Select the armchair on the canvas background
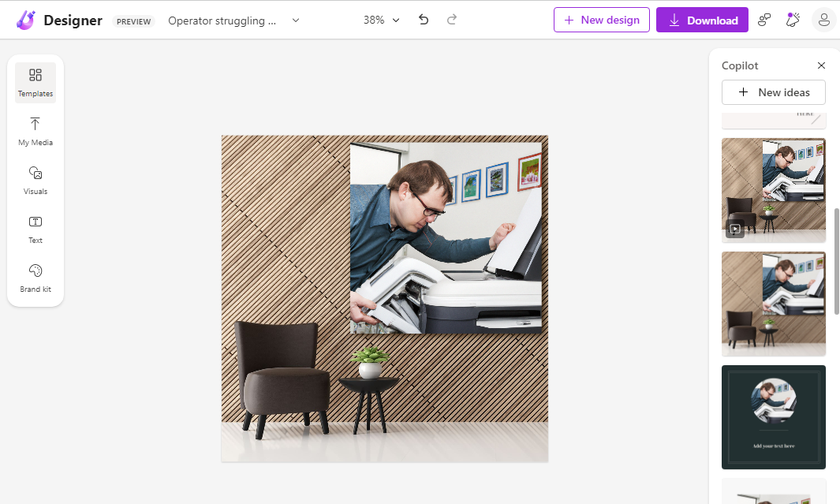This screenshot has width=840, height=504. coord(282,379)
